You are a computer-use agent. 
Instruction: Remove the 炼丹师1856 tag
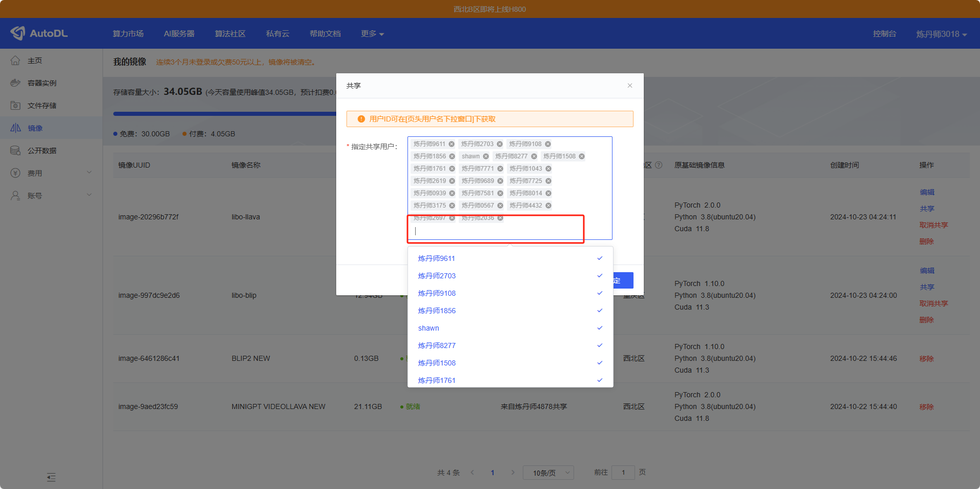452,156
